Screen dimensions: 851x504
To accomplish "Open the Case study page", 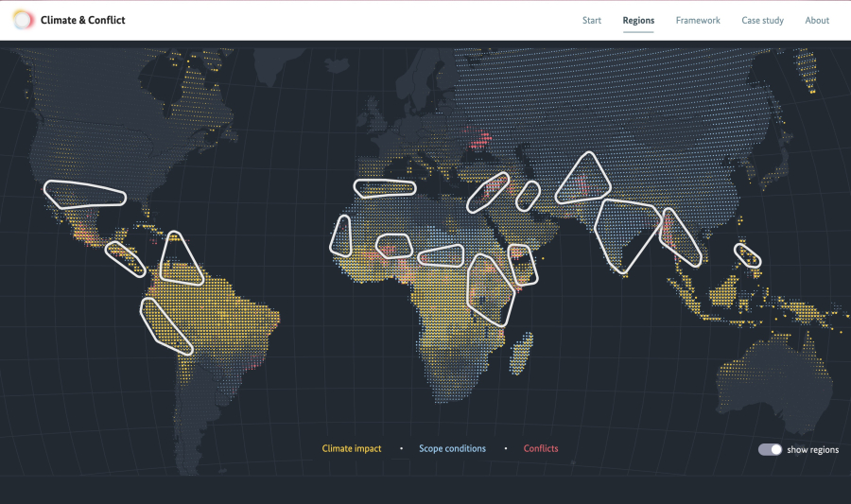I will click(x=762, y=20).
